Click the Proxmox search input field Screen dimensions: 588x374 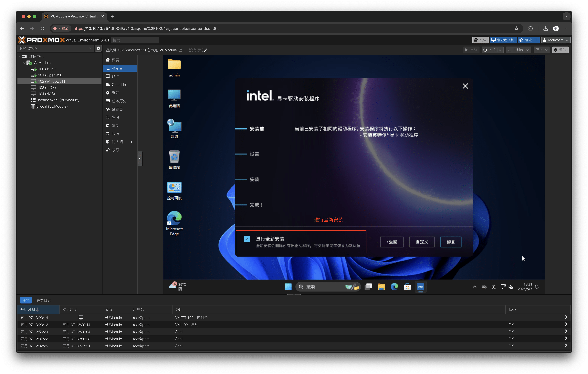135,40
